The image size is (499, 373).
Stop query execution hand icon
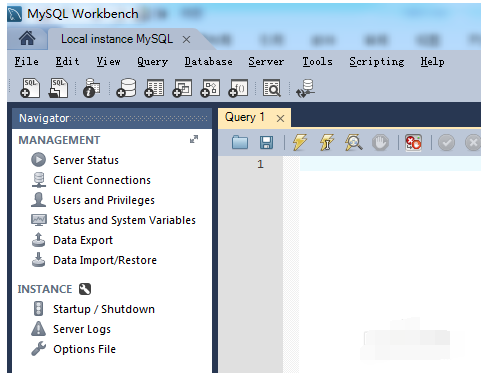point(380,143)
